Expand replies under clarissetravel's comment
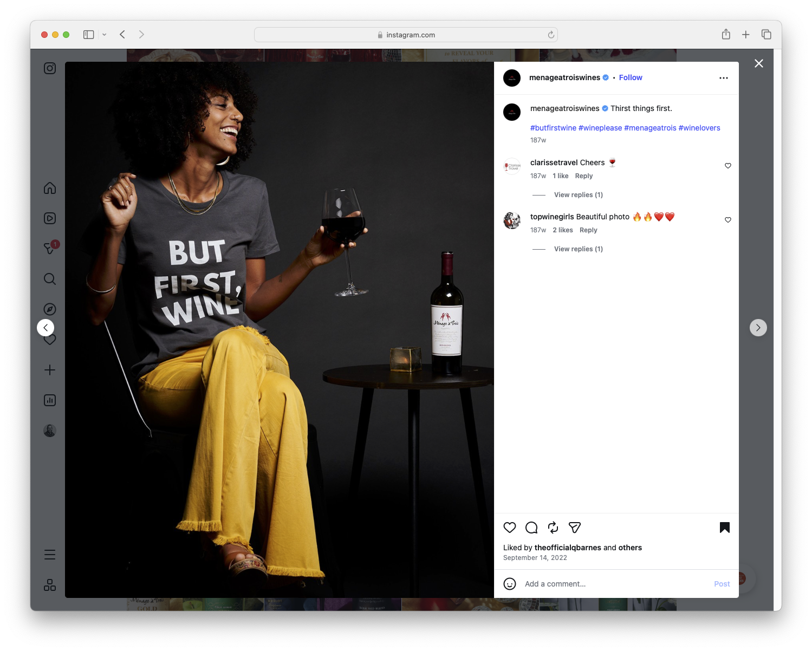Image resolution: width=812 pixels, height=651 pixels. click(x=577, y=194)
